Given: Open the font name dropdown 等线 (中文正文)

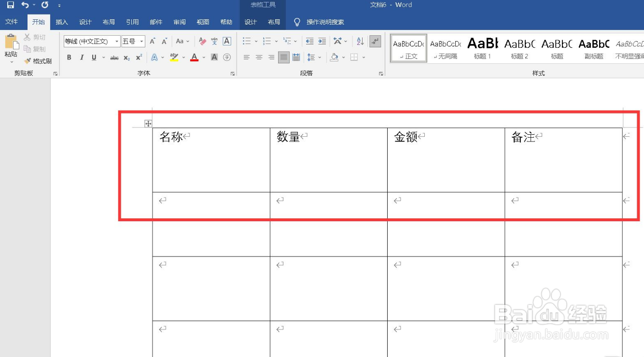Looking at the screenshot, I should [117, 42].
